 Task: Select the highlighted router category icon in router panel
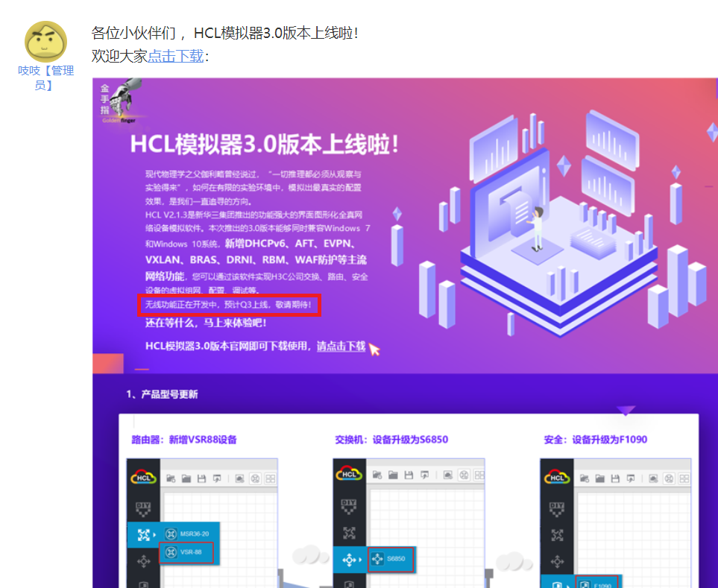pos(143,534)
